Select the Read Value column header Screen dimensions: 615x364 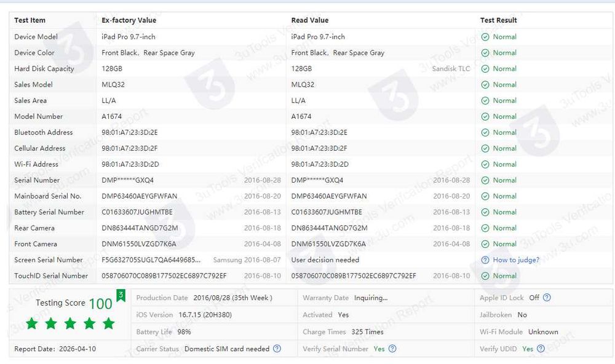coord(310,20)
